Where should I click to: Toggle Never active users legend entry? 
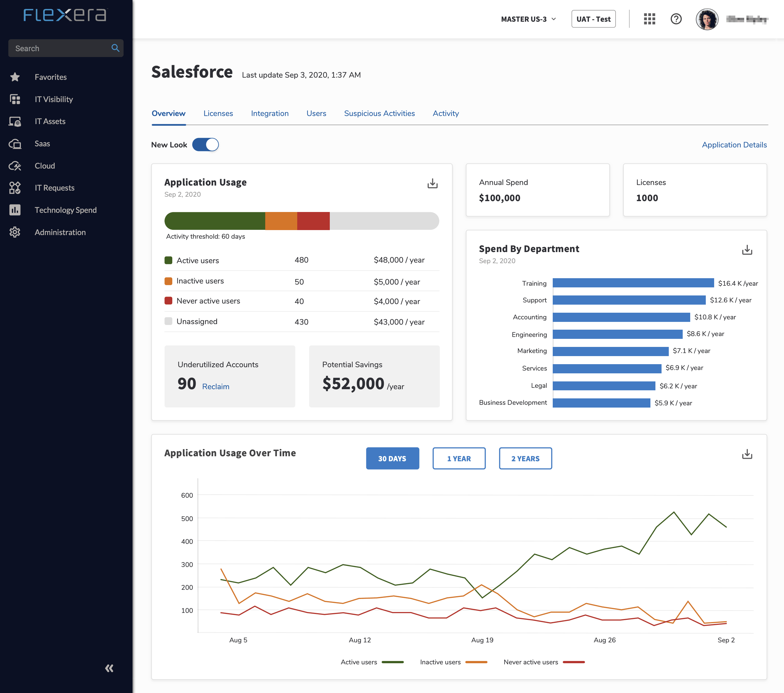(x=544, y=662)
